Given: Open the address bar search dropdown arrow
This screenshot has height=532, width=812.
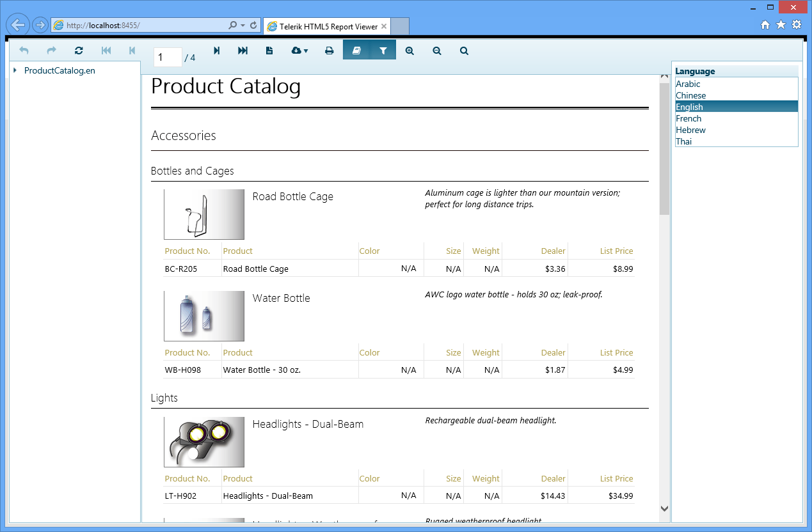Looking at the screenshot, I should [243, 26].
